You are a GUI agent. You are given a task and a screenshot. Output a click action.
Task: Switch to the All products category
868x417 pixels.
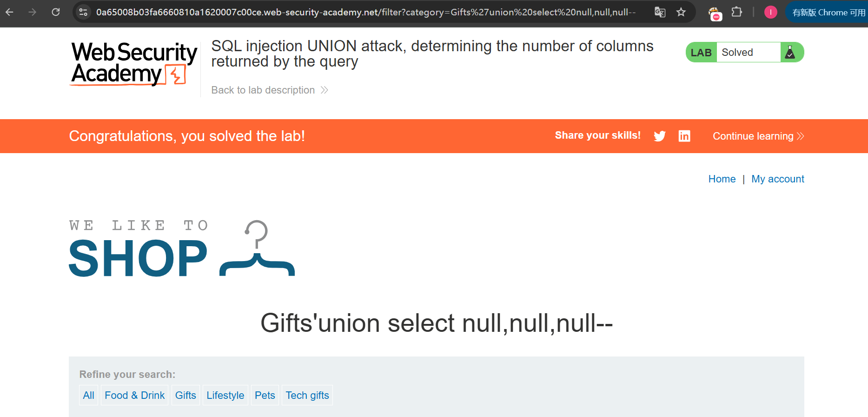(88, 395)
